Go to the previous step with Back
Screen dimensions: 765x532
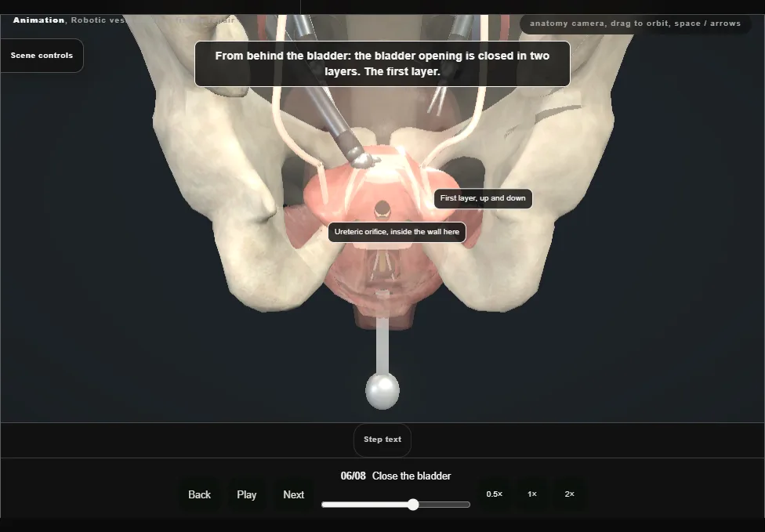coord(200,494)
